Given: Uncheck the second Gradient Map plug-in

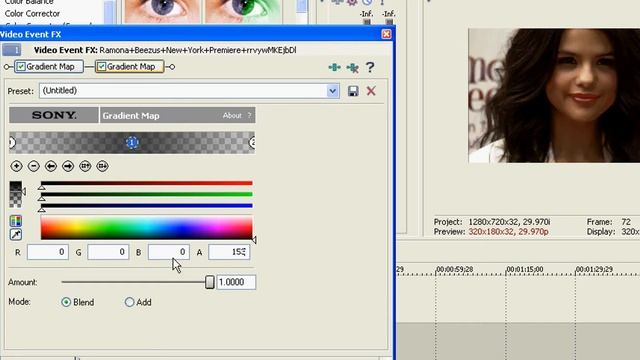Looking at the screenshot, I should point(102,67).
